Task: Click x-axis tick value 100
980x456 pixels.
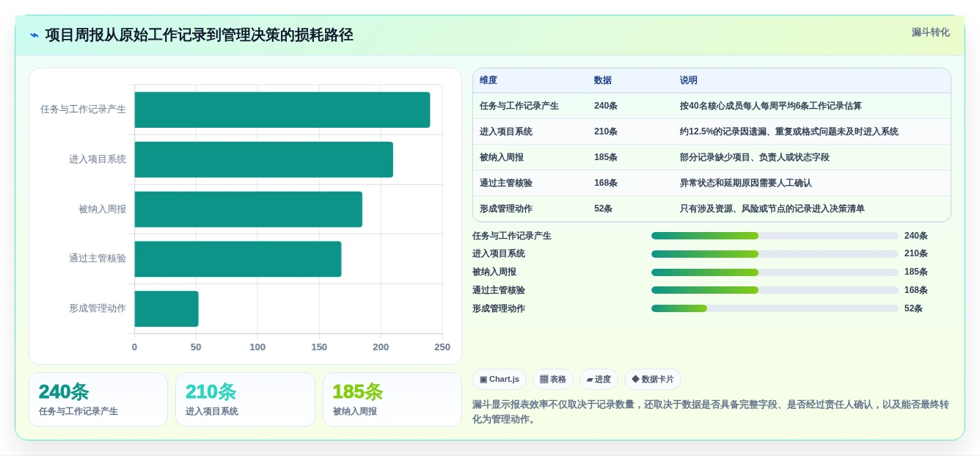Action: pos(257,347)
